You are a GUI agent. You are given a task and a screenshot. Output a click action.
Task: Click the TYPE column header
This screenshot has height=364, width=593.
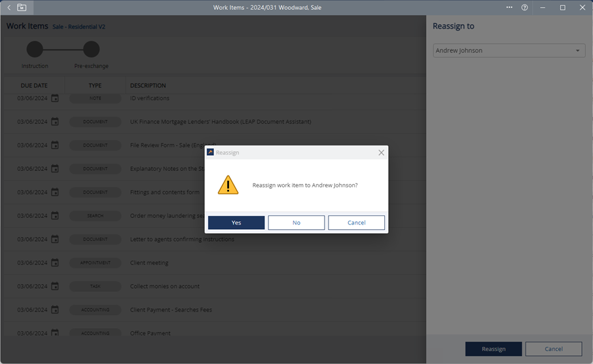96,85
